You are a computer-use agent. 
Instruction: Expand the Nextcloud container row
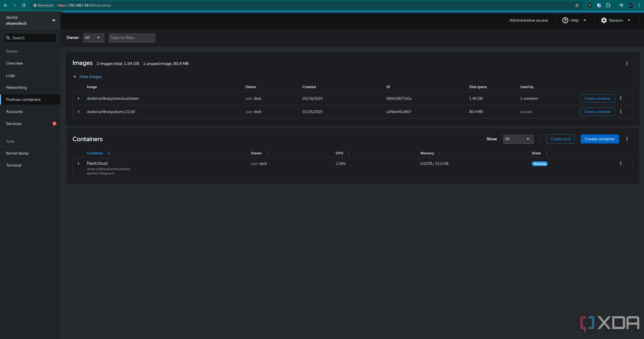coord(78,163)
